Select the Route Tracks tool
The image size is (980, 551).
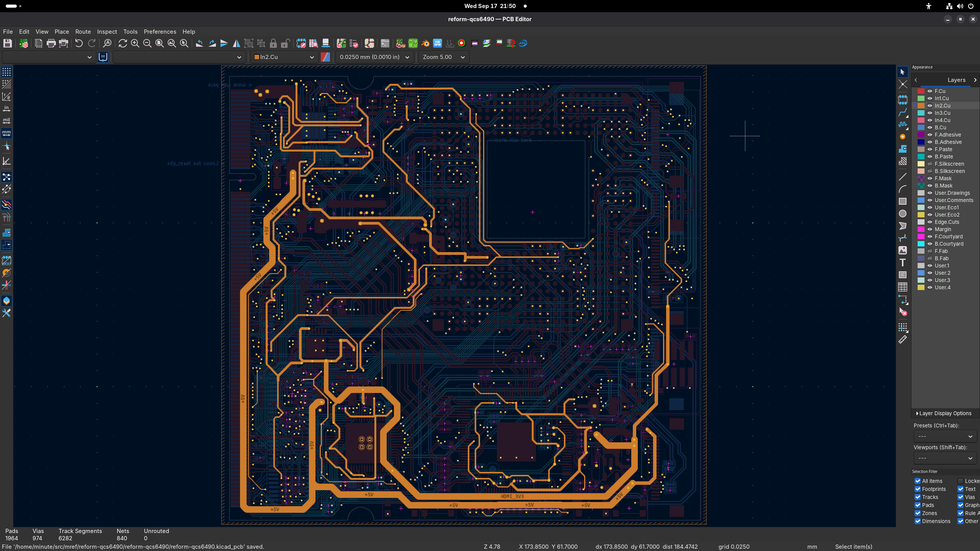pyautogui.click(x=903, y=112)
